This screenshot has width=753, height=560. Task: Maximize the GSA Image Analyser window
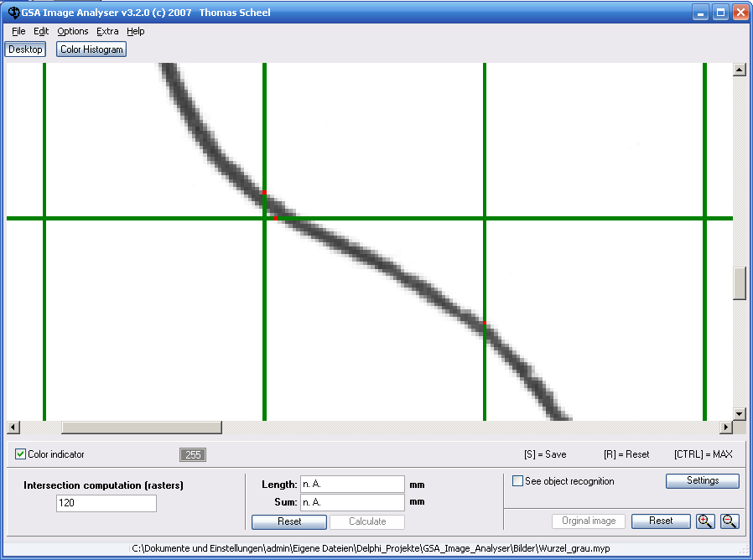coord(720,13)
